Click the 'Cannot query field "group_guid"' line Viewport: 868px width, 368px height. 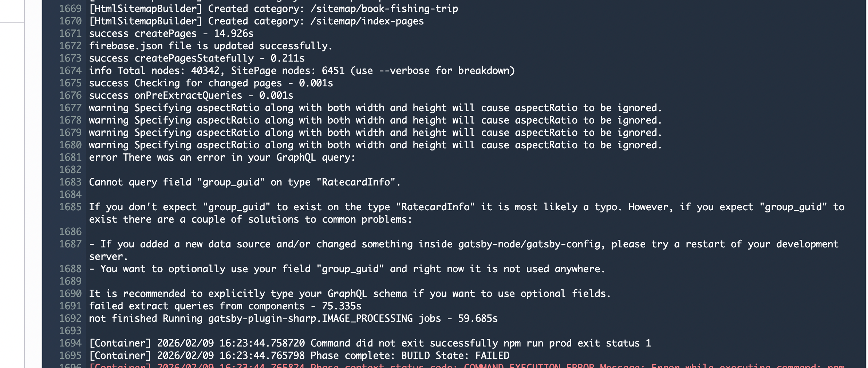pyautogui.click(x=244, y=182)
